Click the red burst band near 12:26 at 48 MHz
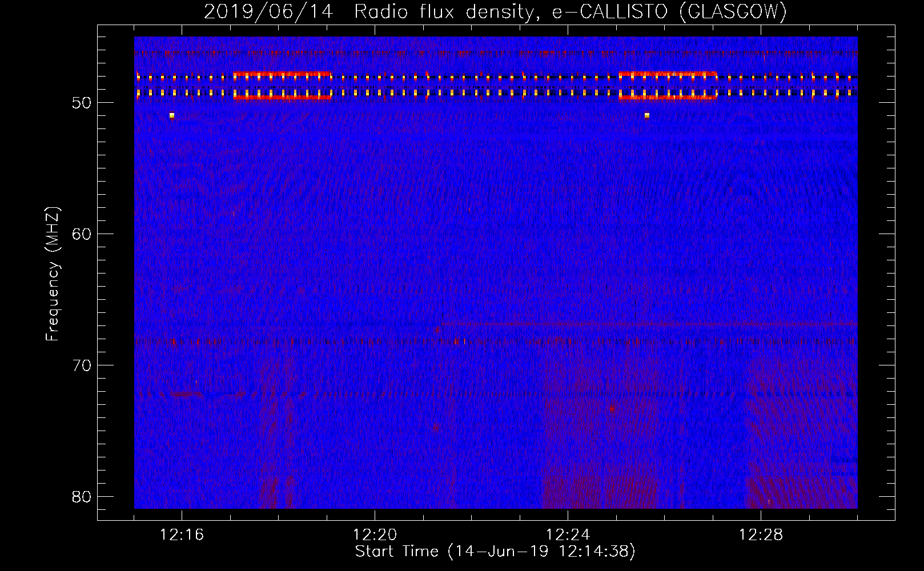 point(668,74)
